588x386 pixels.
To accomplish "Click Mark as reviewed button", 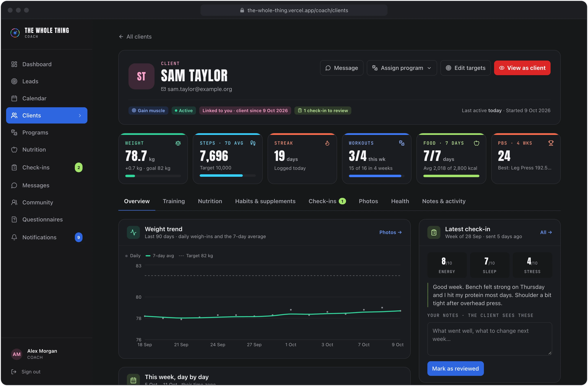I will coord(455,368).
